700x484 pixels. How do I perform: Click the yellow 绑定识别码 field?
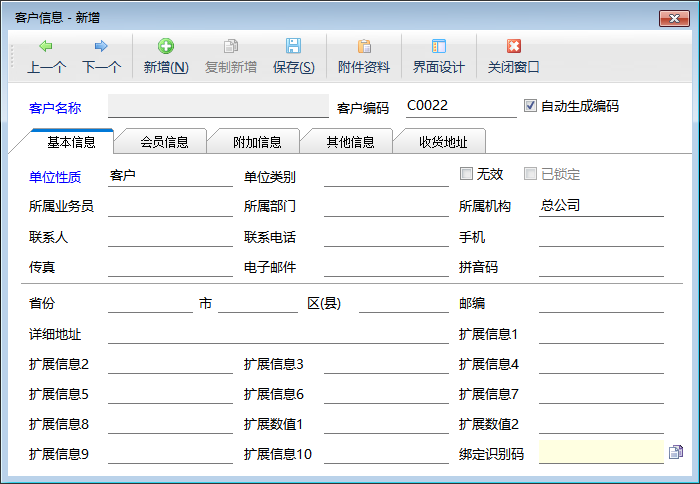pos(601,452)
